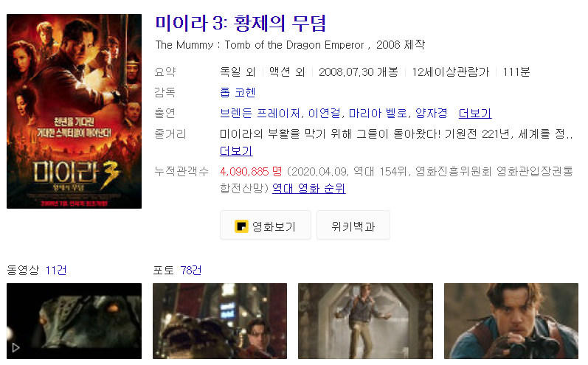Click the yellow icon on 영화보기 button
The width and height of the screenshot is (588, 365).
tap(241, 226)
